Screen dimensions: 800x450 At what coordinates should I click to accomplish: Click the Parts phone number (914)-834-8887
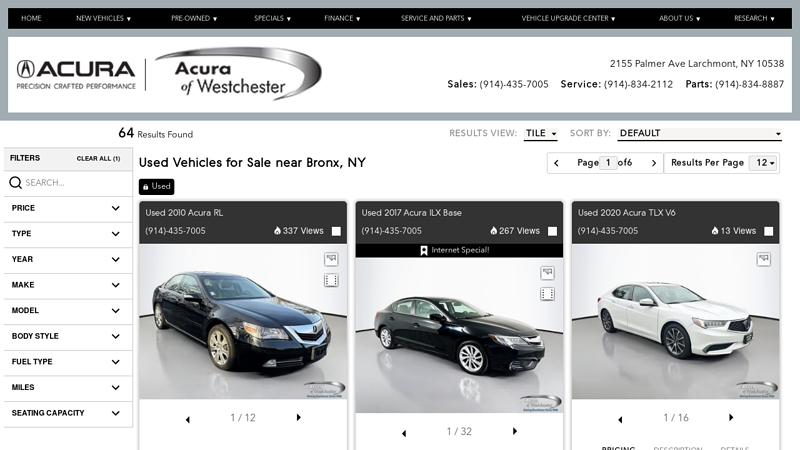click(749, 84)
